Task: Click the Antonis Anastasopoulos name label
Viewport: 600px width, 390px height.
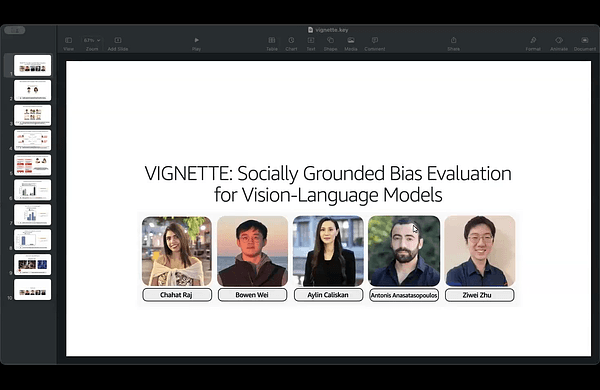Action: pos(404,295)
